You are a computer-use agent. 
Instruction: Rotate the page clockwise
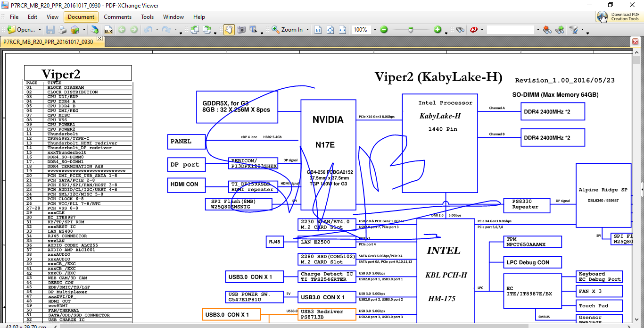point(207,30)
